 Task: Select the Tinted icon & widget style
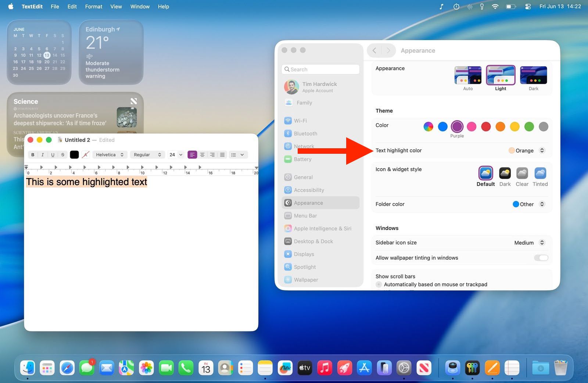click(x=540, y=173)
